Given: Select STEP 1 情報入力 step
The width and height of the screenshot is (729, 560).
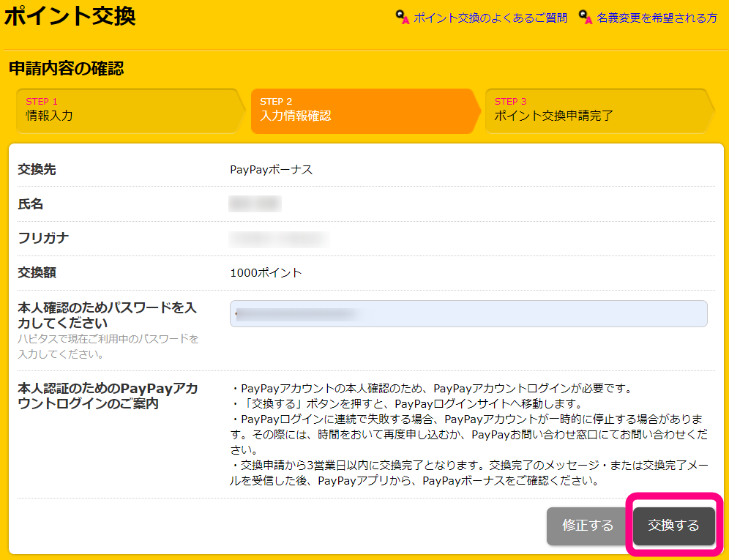Looking at the screenshot, I should coord(130,111).
